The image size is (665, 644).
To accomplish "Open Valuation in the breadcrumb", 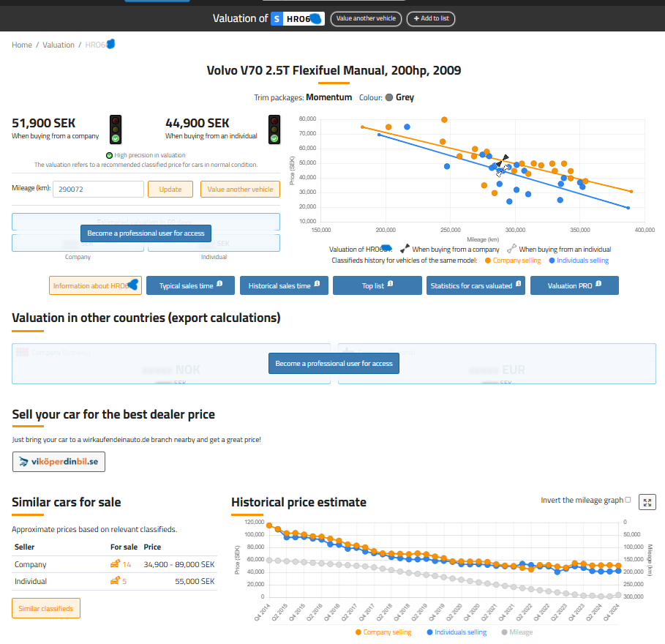I will click(x=59, y=45).
